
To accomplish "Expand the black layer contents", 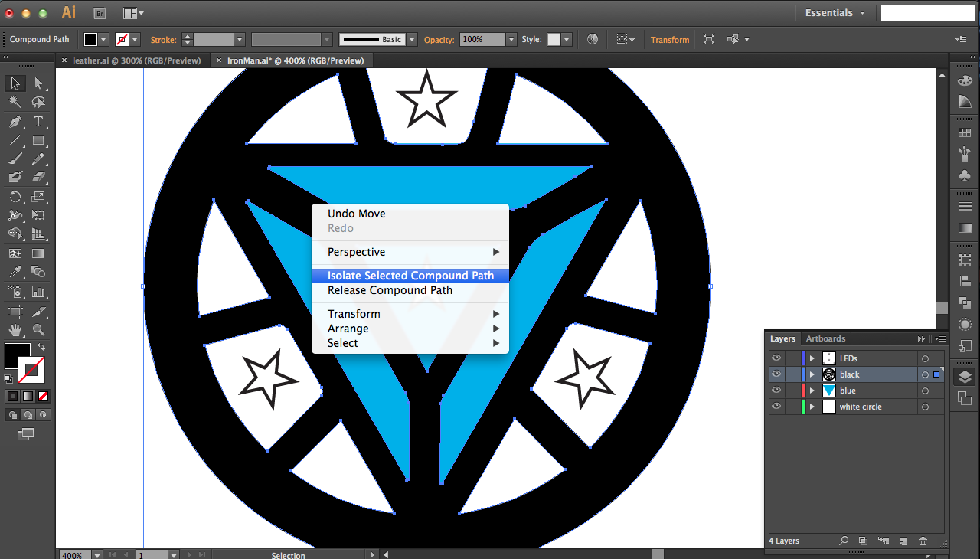I will tap(812, 374).
